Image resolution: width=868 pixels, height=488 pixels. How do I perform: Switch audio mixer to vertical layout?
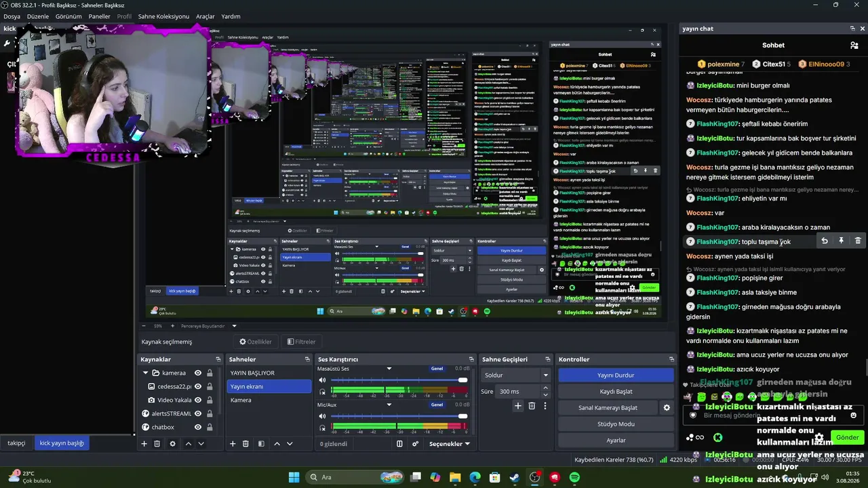[x=399, y=444]
